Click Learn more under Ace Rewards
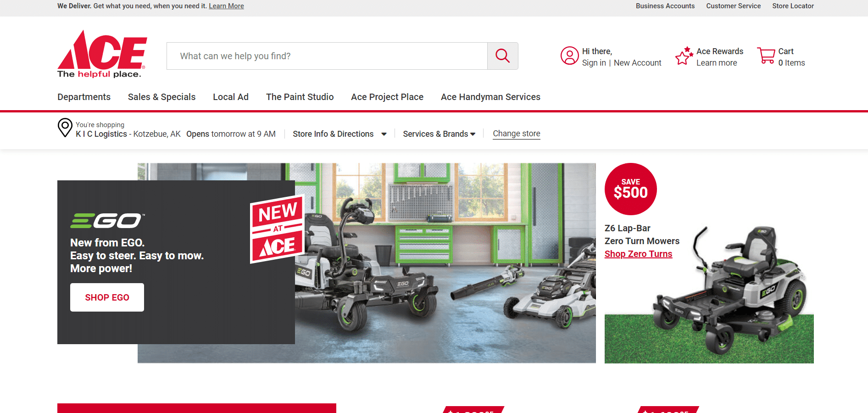Screen dimensions: 868x413 pos(717,63)
